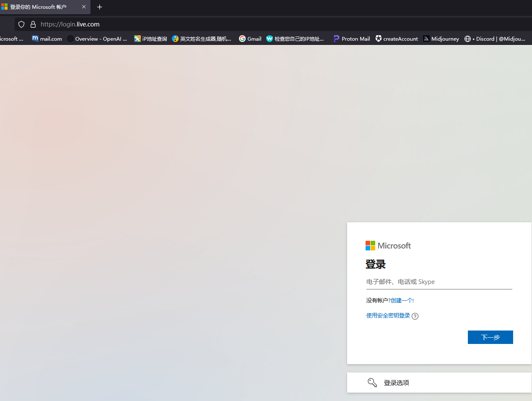This screenshot has width=532, height=401.
Task: Click the Gmail bookmark Google icon
Action: pyautogui.click(x=242, y=39)
